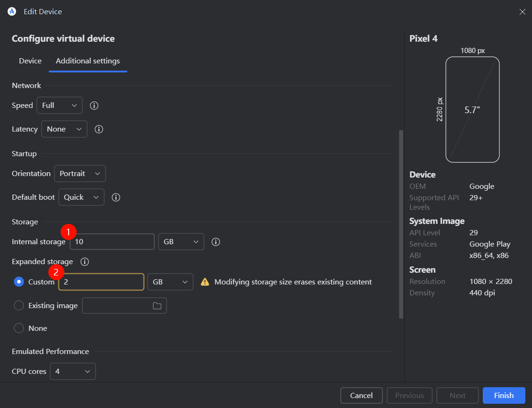Click the '1080 × 2280' resolution value

tap(491, 282)
